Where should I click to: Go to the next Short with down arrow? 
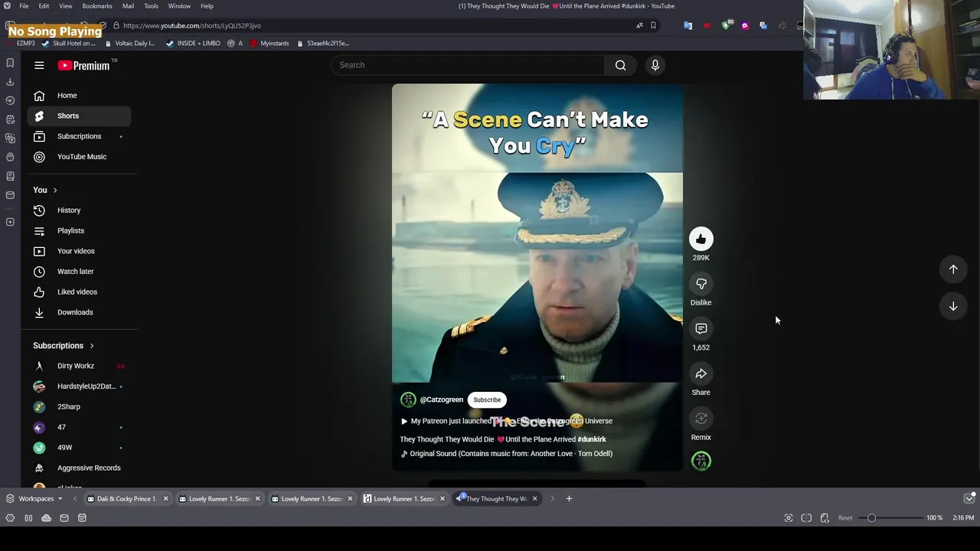953,306
